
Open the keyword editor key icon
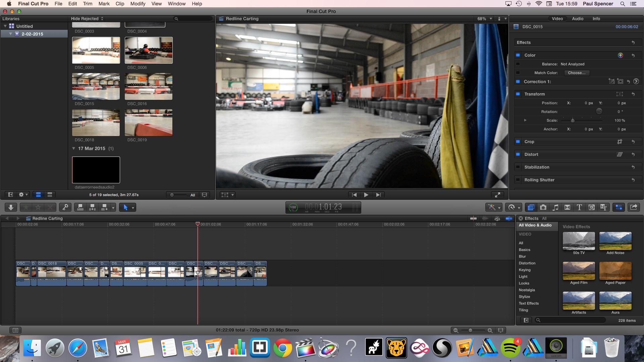pos(65,207)
